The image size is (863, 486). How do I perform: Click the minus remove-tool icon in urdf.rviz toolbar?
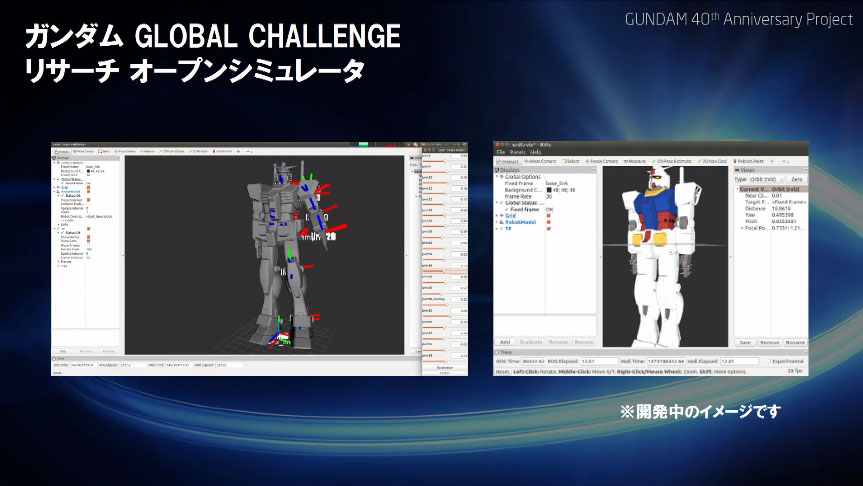784,161
